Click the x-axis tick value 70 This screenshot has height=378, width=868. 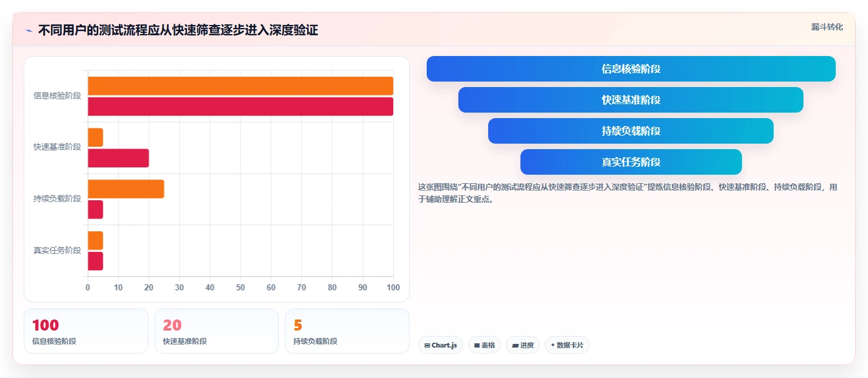(x=302, y=287)
